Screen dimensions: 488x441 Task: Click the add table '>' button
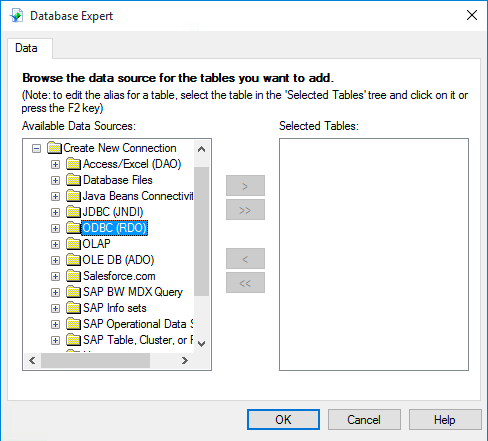[245, 186]
